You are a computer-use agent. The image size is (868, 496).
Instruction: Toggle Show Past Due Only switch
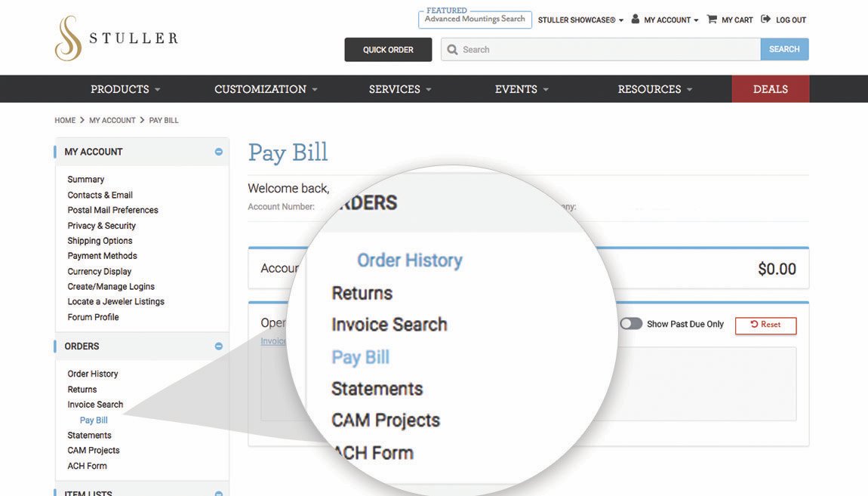coord(631,324)
